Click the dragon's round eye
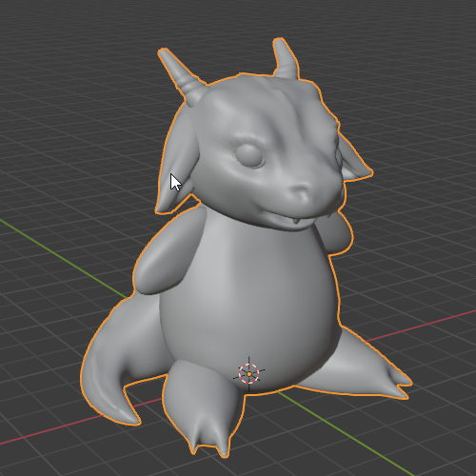The image size is (476, 476). coord(249,155)
